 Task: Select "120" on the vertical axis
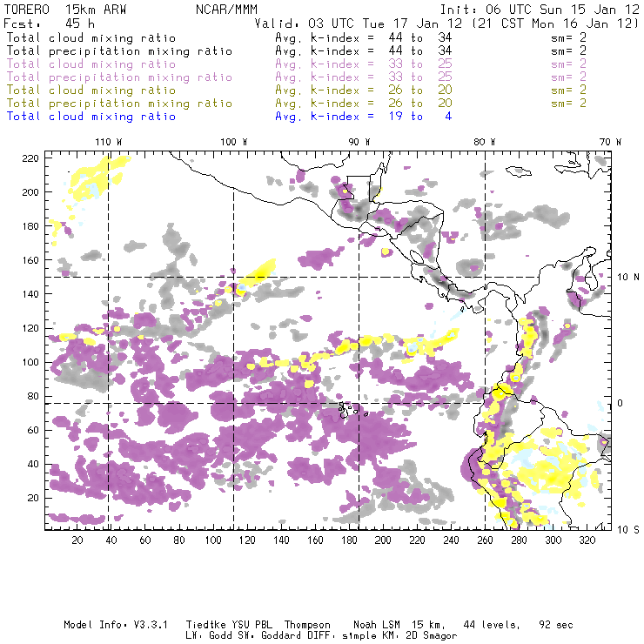(30, 329)
